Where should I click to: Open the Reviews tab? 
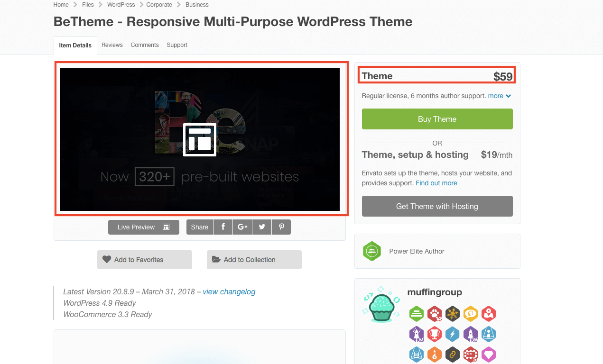coord(112,45)
